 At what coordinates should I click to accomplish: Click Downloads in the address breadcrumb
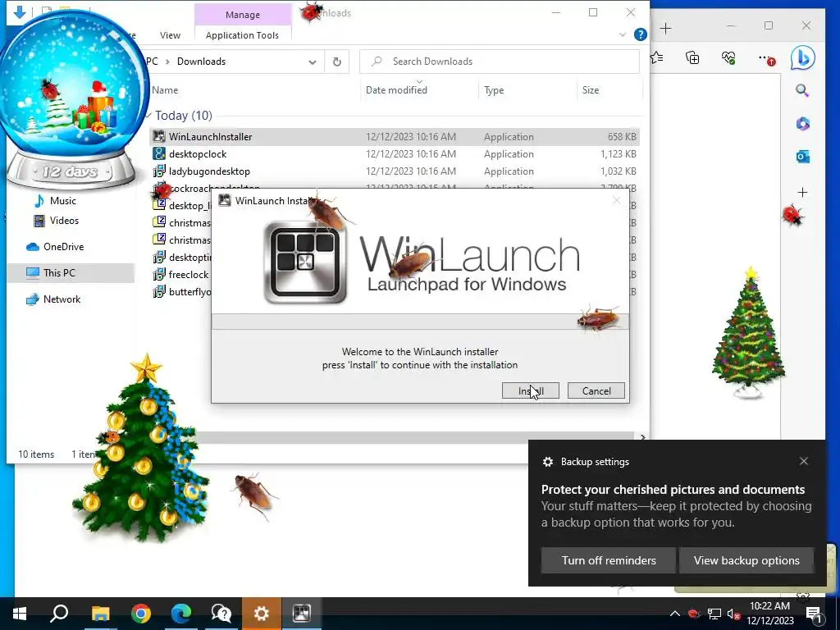(x=201, y=62)
